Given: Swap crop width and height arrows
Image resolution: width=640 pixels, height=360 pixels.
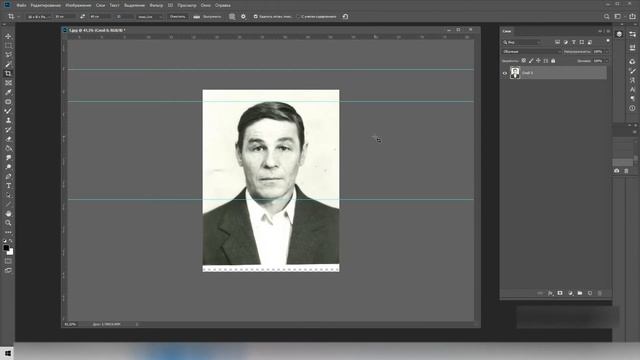Looking at the screenshot, I should pos(82,17).
